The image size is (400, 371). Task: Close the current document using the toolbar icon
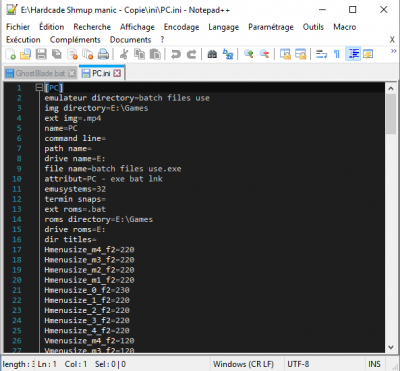tap(72, 54)
